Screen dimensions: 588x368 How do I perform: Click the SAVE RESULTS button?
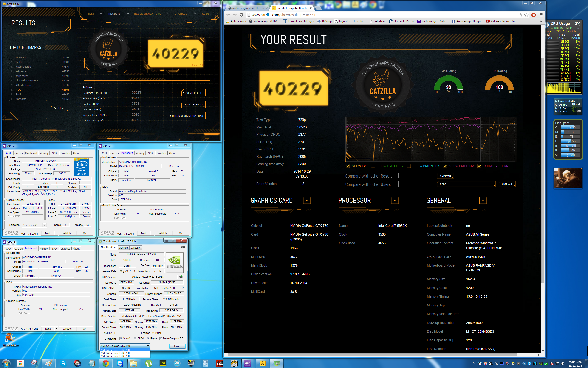point(194,104)
